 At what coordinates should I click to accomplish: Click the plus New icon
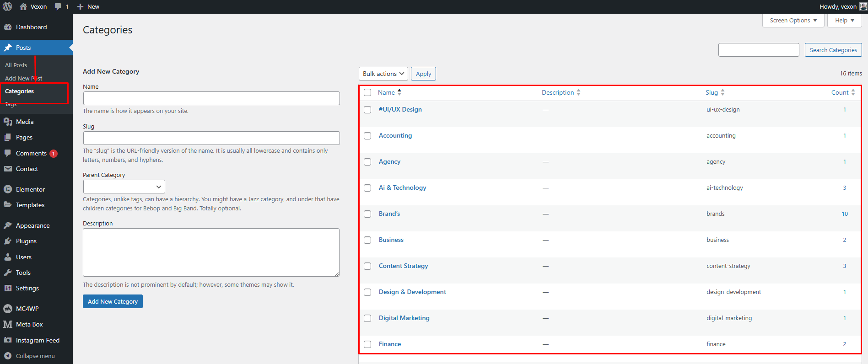80,6
